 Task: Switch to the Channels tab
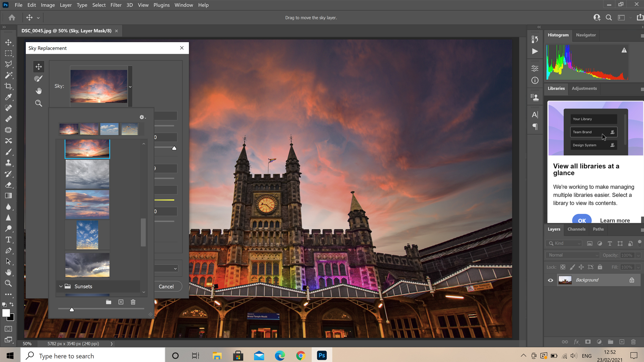pos(576,229)
